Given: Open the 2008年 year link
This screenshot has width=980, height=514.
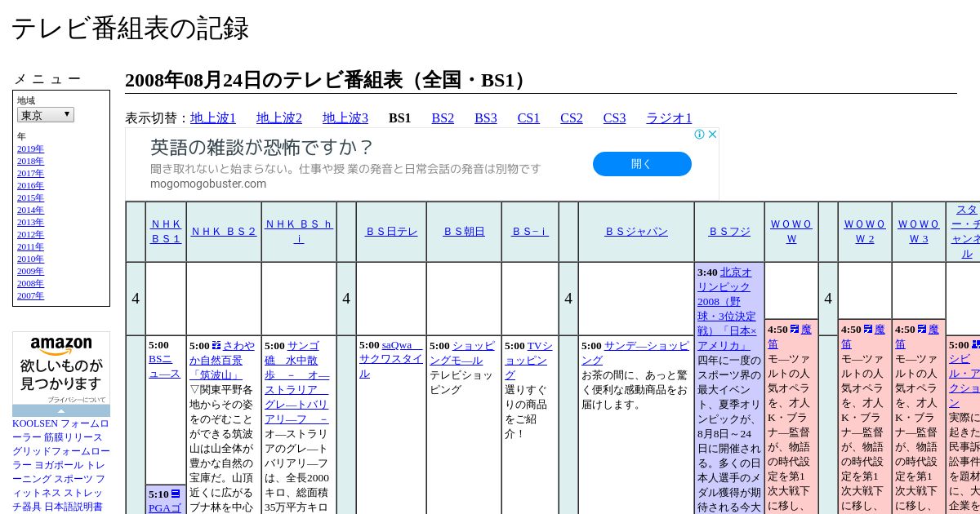Looking at the screenshot, I should point(30,283).
